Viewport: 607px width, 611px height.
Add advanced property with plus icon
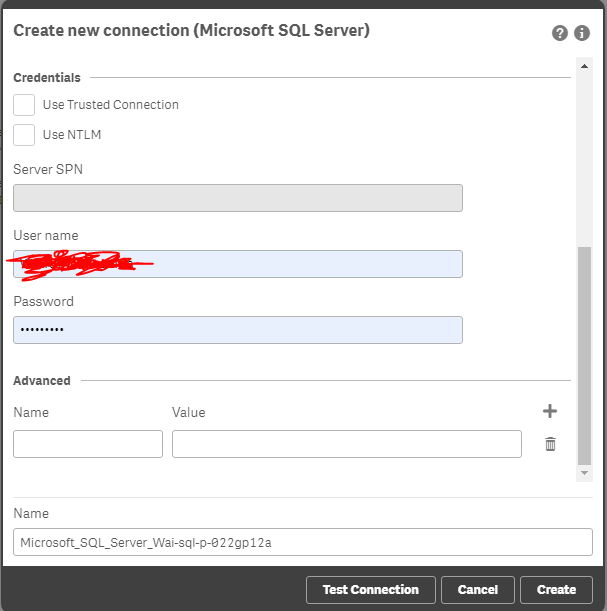tap(550, 411)
